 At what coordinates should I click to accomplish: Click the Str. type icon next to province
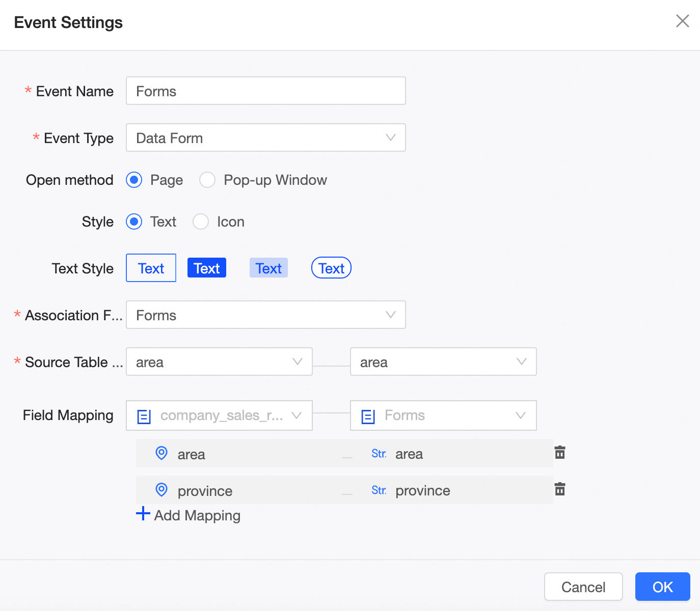(379, 490)
